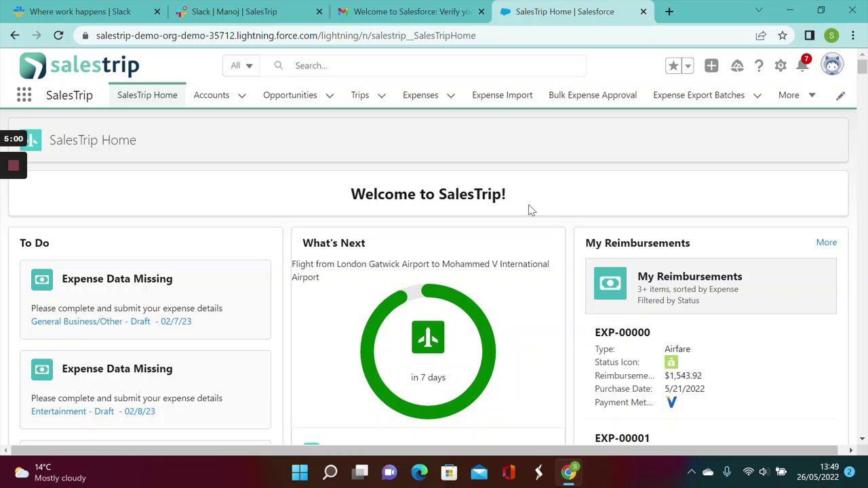Close the Where work happens Slack tab
Screen dimensions: 868x488
point(157,12)
